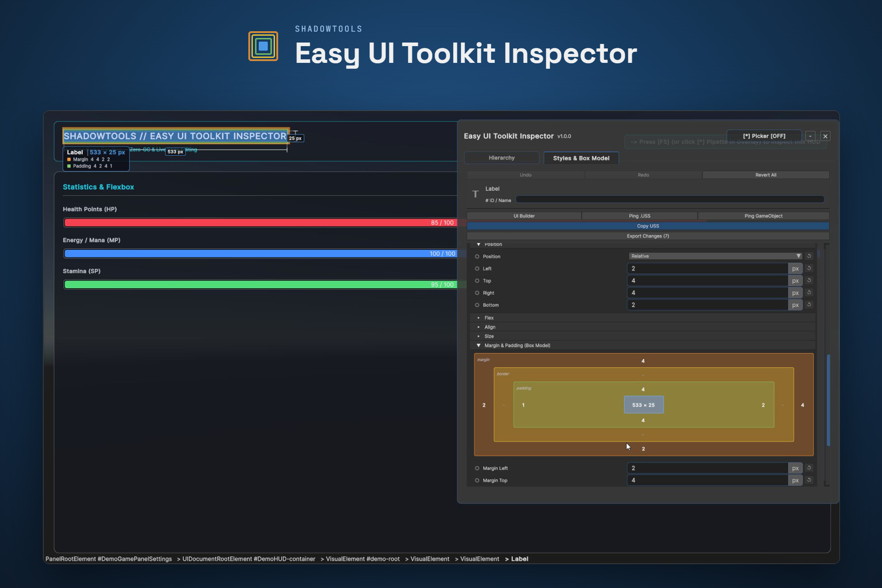Toggle the Left override indicator circle
The image size is (882, 588).
tap(477, 269)
